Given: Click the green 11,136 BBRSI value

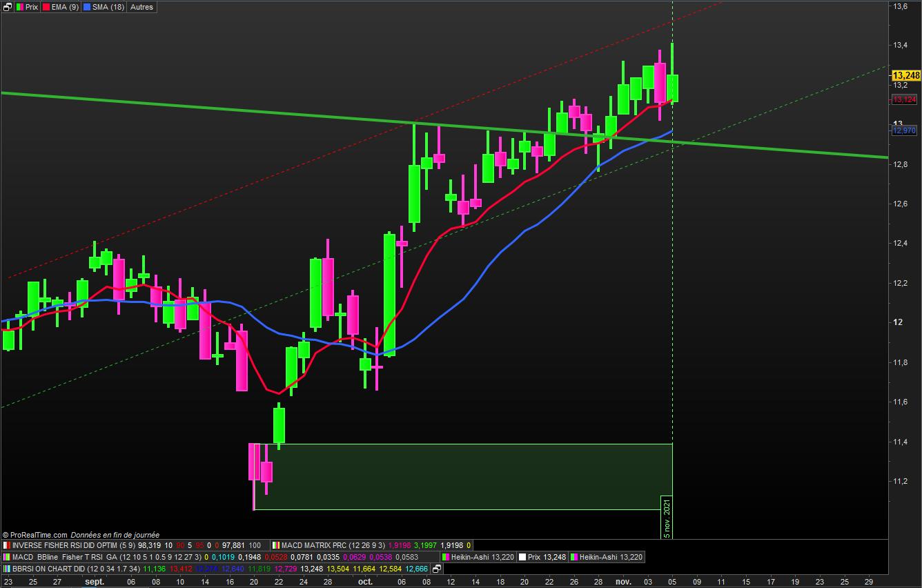Looking at the screenshot, I should coord(154,569).
